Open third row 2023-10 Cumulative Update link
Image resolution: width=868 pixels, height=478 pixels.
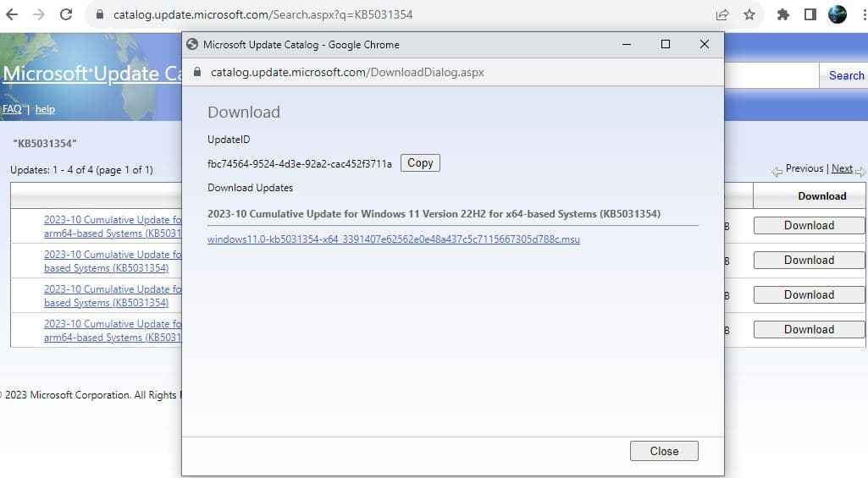click(113, 296)
